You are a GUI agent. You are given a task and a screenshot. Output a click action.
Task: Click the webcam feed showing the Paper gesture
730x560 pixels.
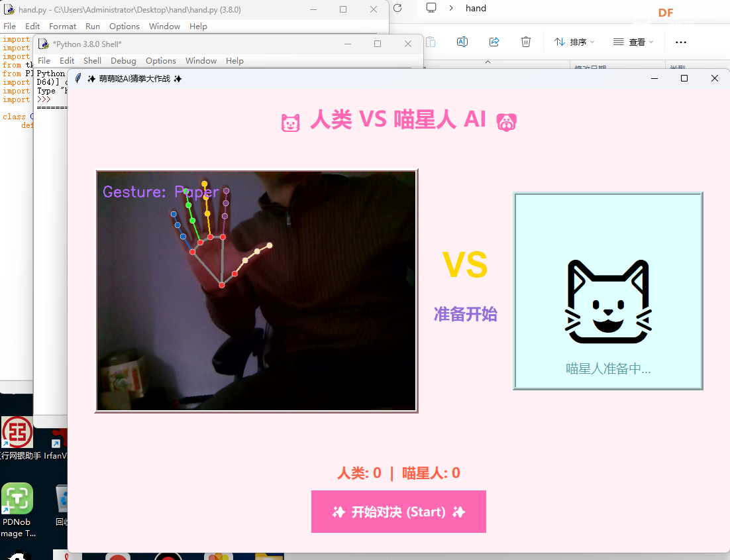tap(256, 290)
